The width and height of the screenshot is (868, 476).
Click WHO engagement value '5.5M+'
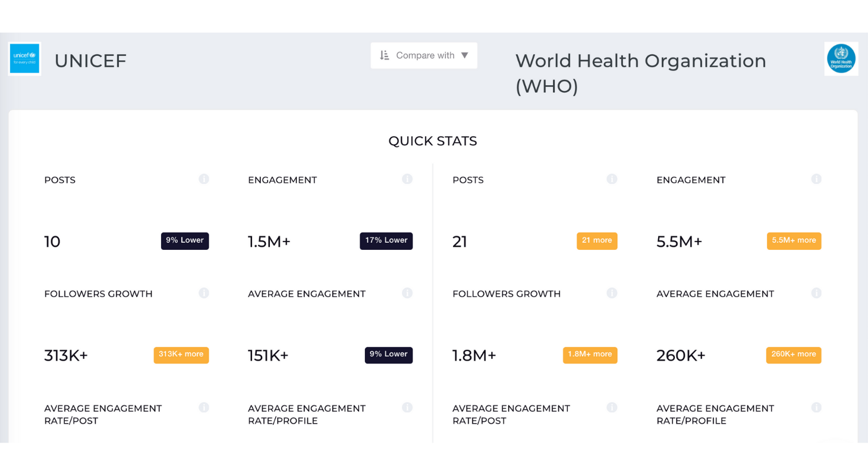pyautogui.click(x=680, y=242)
